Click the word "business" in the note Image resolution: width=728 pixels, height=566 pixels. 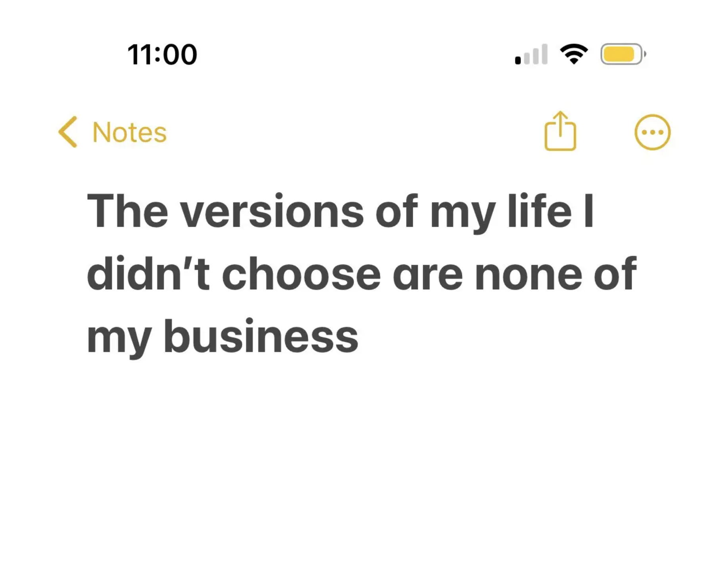pos(261,337)
